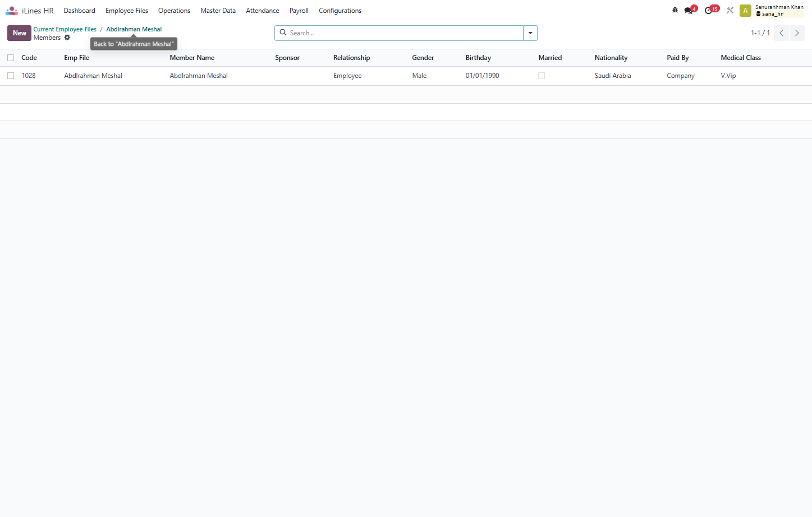This screenshot has width=812, height=517.
Task: Open the user avatar menu
Action: pyautogui.click(x=745, y=11)
